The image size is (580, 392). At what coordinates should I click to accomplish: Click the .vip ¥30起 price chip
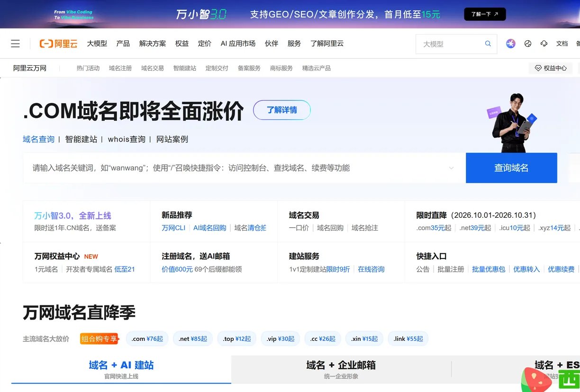click(x=280, y=339)
